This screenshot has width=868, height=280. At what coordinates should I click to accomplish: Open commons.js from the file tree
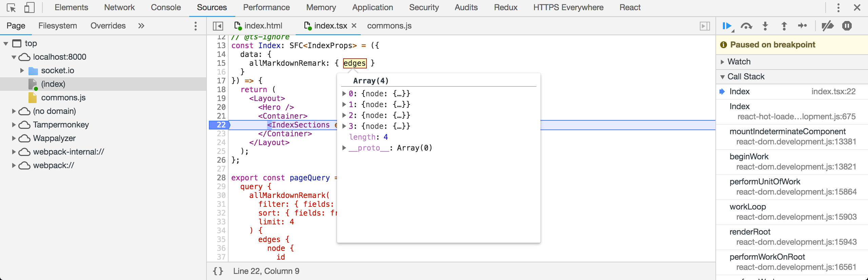click(63, 98)
